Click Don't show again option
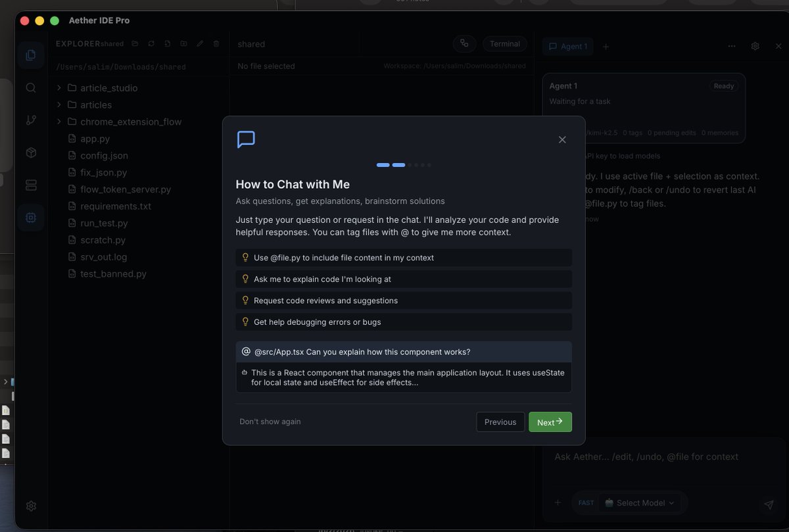The height and width of the screenshot is (532, 789). tap(270, 422)
